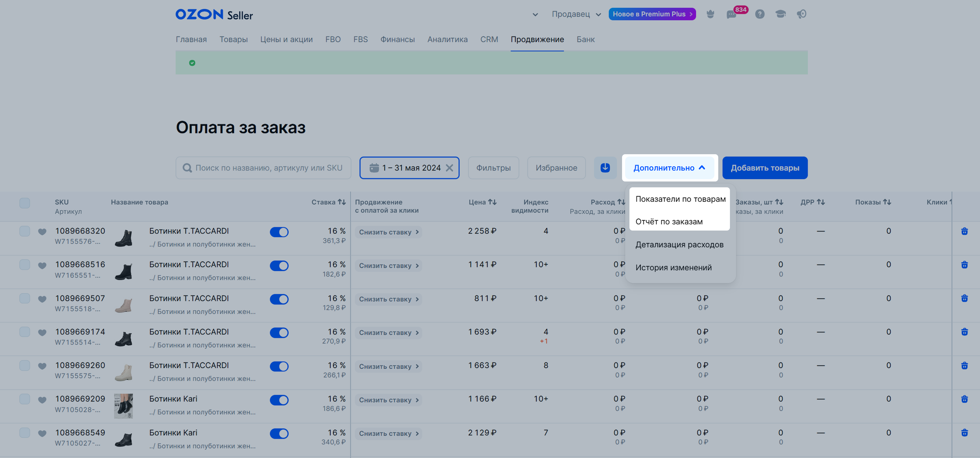This screenshot has height=458, width=980.
Task: Delete product 1089669209 with trash icon
Action: [x=964, y=399]
